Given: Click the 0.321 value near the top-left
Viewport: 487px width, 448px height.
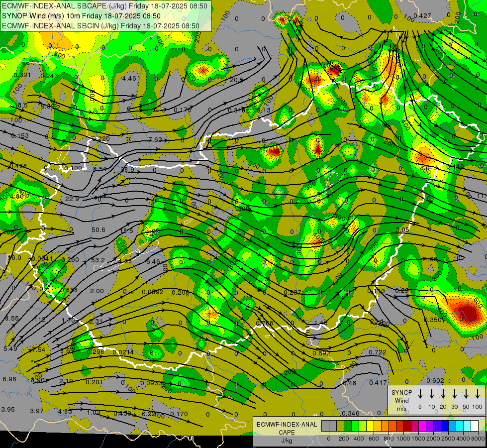Looking at the screenshot, I should [x=22, y=75].
